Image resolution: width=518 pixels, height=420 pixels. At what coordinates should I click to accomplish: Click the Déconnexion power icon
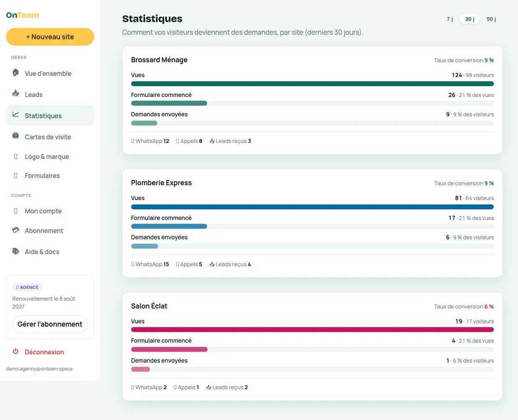tap(16, 351)
